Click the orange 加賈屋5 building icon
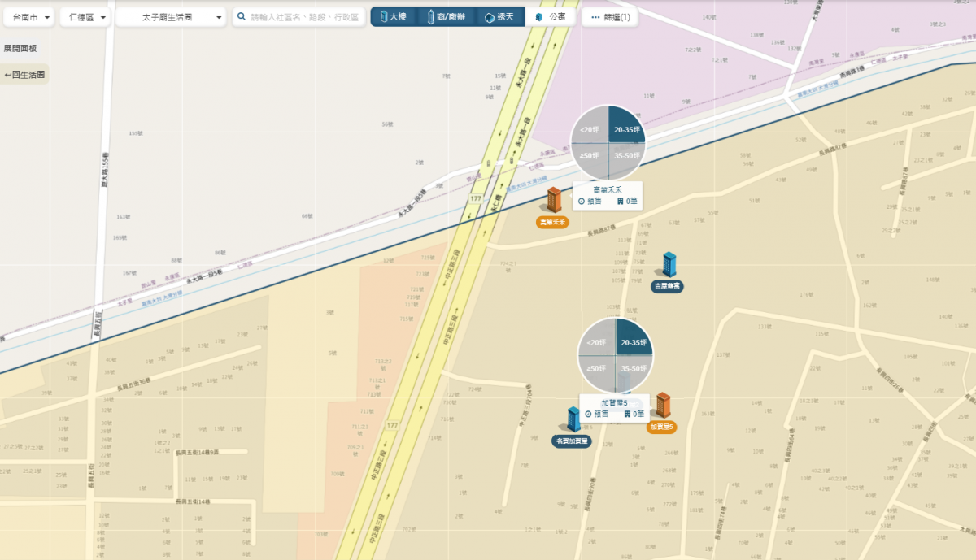The height and width of the screenshot is (560, 976). coord(663,406)
